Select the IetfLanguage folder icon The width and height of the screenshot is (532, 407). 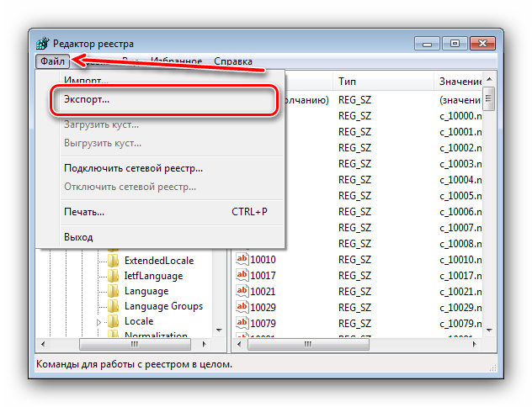tap(114, 276)
